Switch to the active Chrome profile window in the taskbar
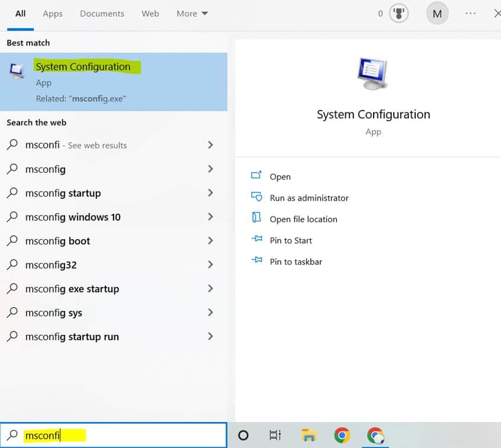 (375, 436)
